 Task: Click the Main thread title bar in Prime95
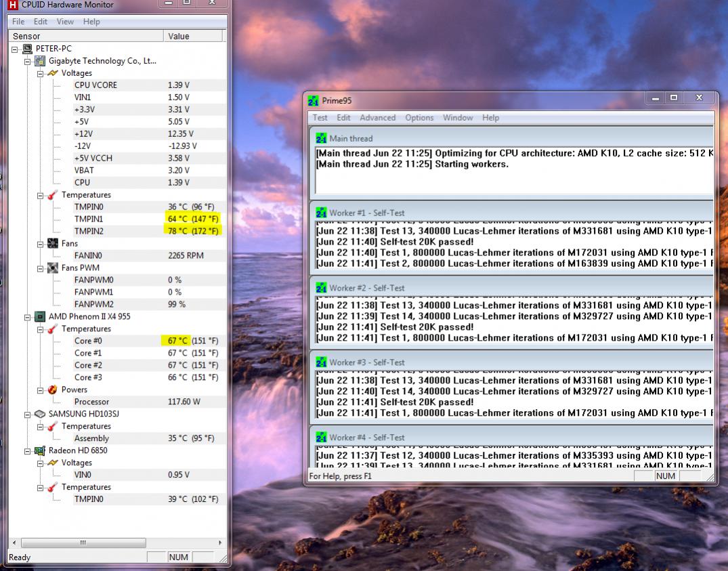coord(512,138)
